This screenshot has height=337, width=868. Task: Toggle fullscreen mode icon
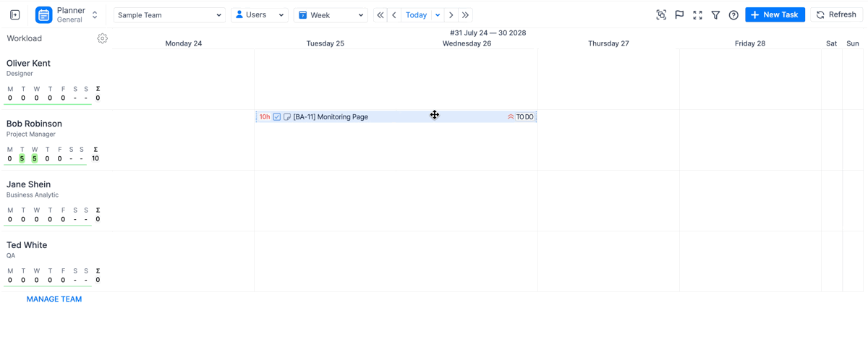coord(697,14)
